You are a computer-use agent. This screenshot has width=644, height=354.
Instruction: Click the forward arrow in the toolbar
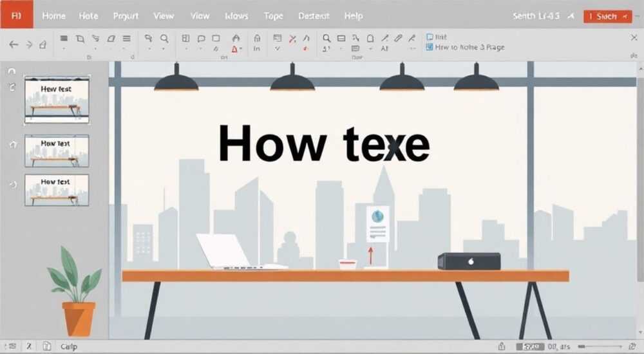click(x=29, y=44)
